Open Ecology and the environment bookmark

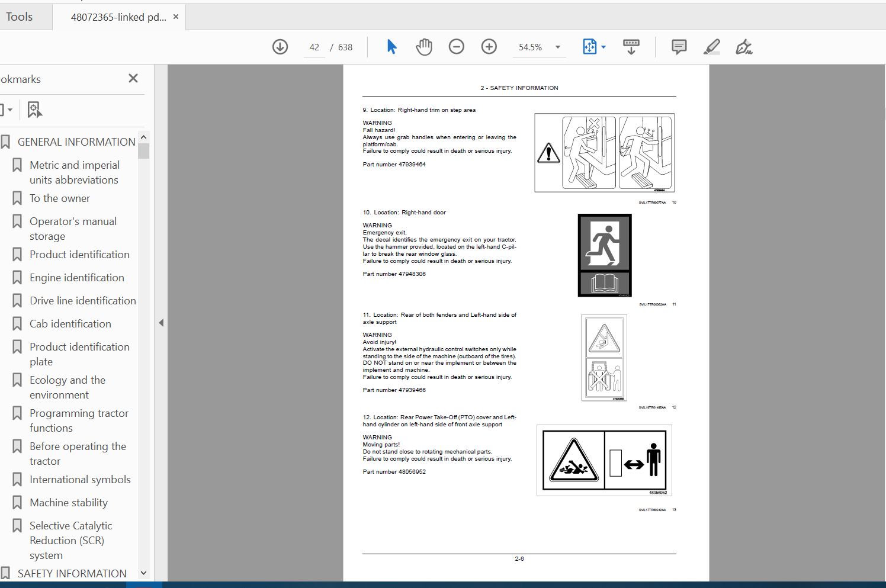click(68, 387)
